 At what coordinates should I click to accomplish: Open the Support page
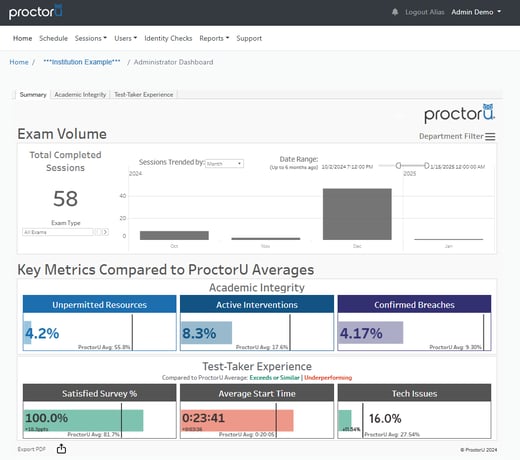click(249, 38)
